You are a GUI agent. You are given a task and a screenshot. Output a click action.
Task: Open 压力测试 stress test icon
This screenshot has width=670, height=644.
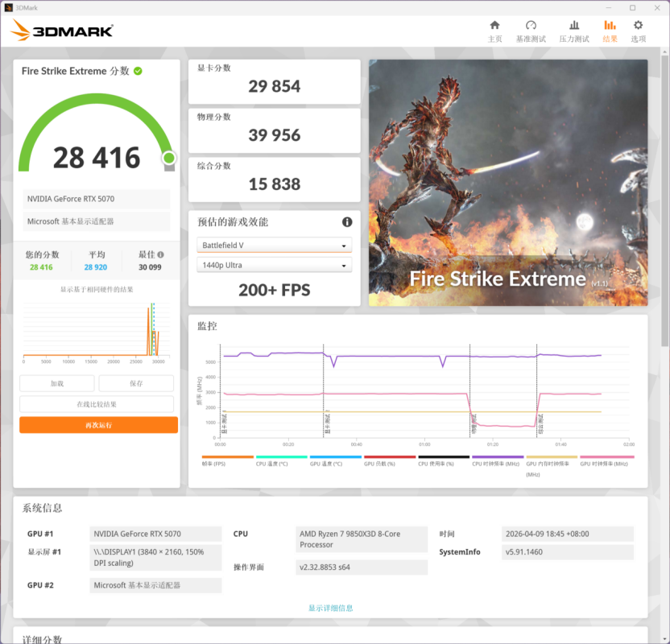point(574,31)
